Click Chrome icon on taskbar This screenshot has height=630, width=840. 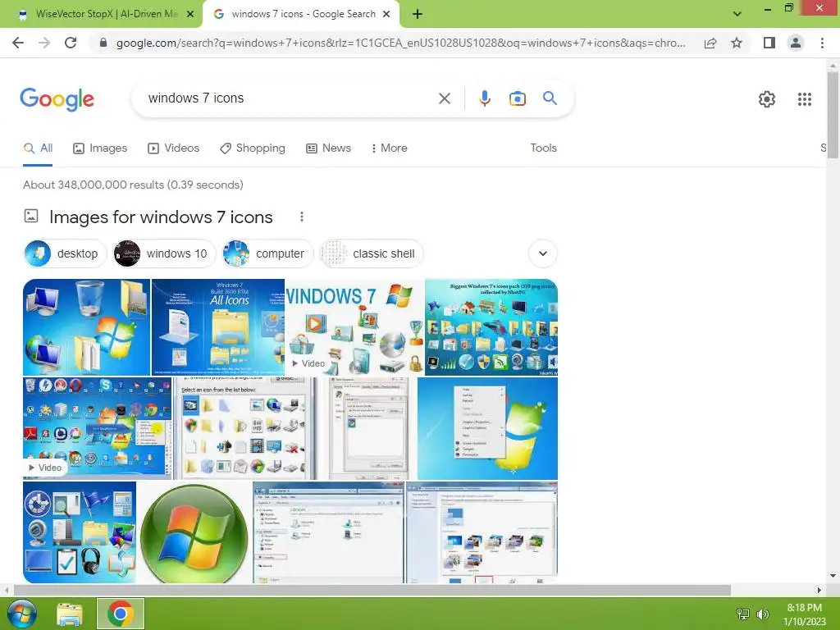tap(121, 614)
